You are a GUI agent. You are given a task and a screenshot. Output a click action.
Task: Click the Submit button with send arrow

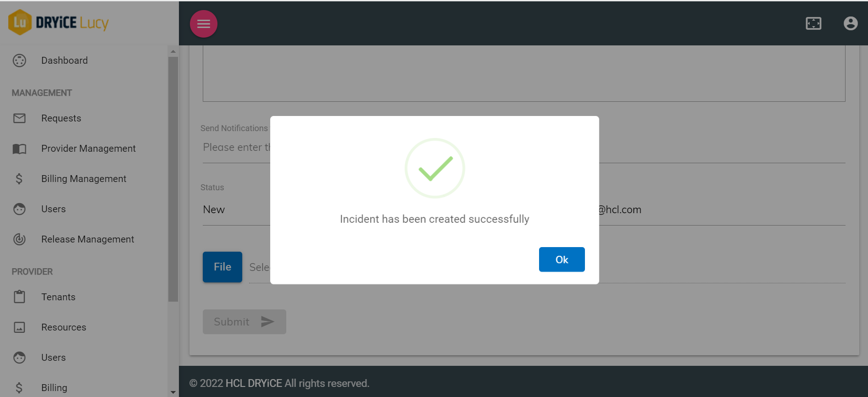pos(244,321)
